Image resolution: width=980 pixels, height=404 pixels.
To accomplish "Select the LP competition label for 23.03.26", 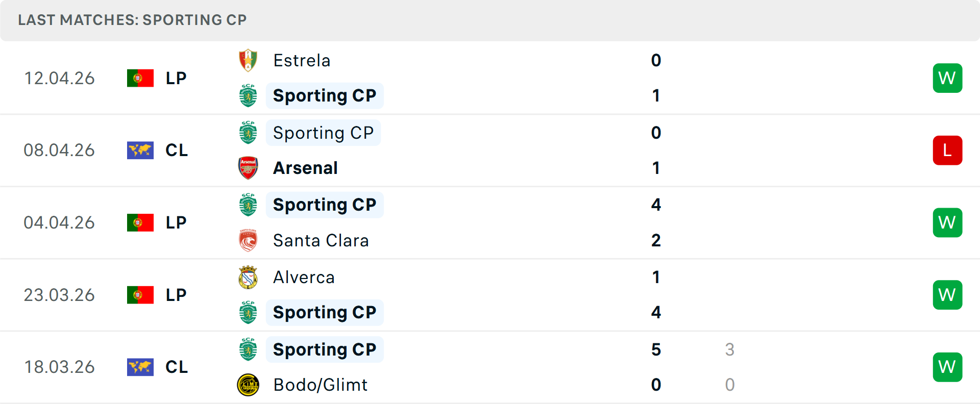I will [176, 294].
